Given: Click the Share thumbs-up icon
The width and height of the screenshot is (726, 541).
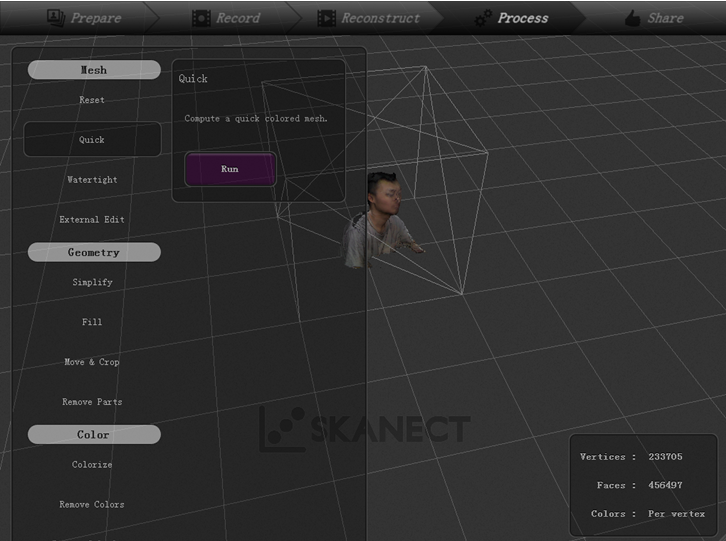Looking at the screenshot, I should (632, 19).
